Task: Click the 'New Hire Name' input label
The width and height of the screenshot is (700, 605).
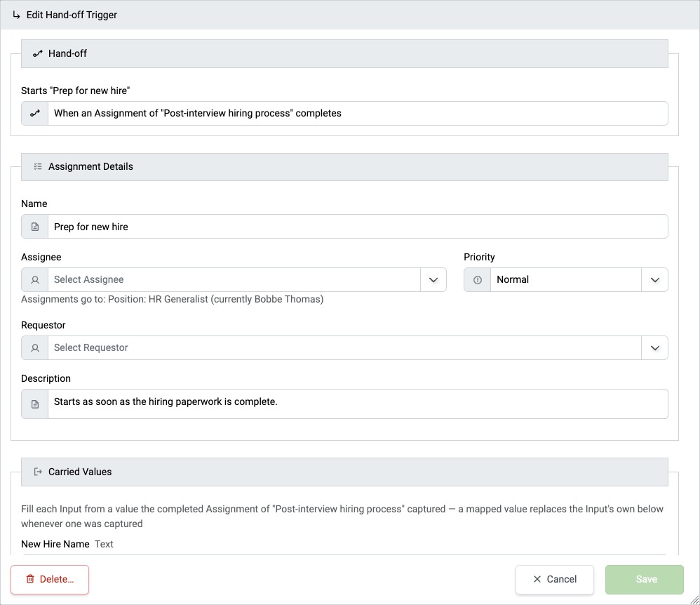Action: pos(55,544)
